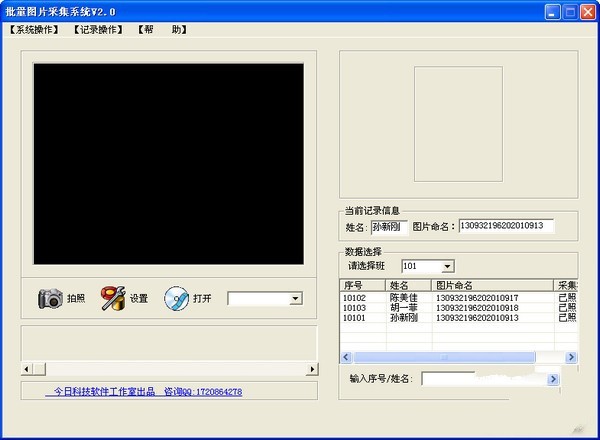Screen dimensions: 600x440
Task: Select the row with 10103
Action: [458, 308]
